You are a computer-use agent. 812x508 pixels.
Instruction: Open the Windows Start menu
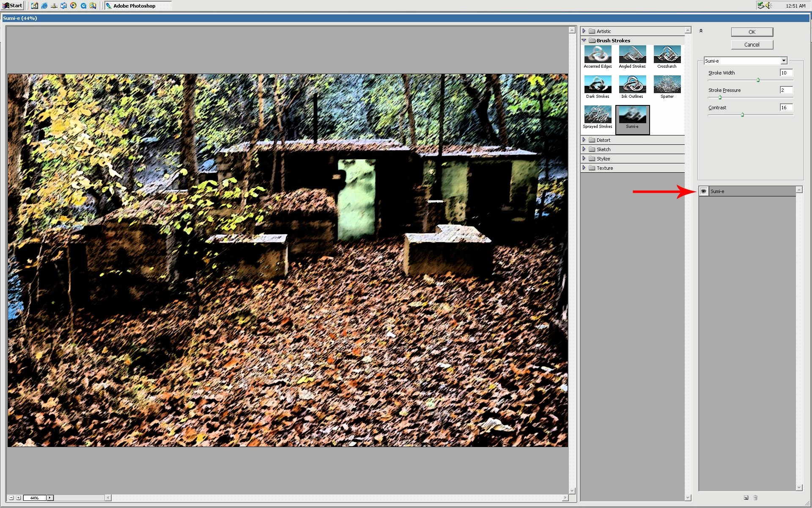point(13,6)
